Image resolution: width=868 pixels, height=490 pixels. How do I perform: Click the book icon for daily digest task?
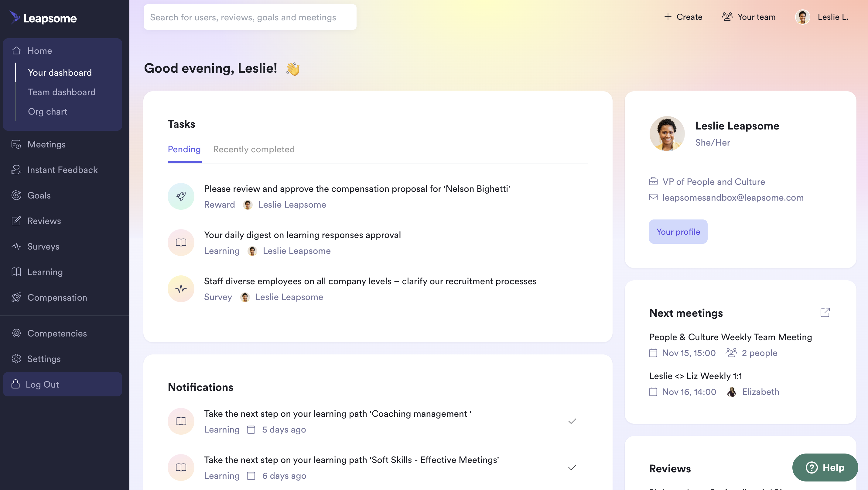(x=181, y=243)
